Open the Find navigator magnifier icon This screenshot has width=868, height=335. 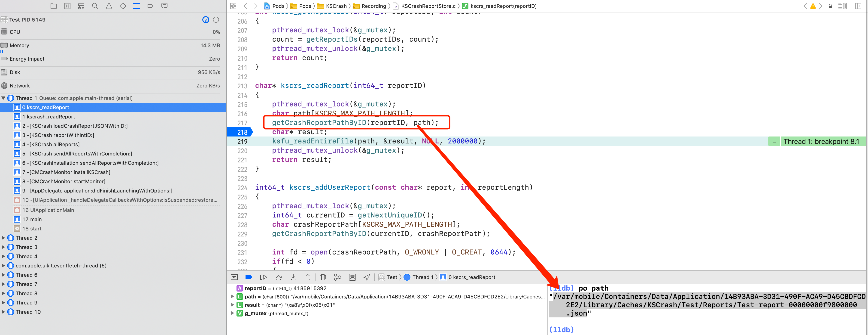[x=95, y=6]
